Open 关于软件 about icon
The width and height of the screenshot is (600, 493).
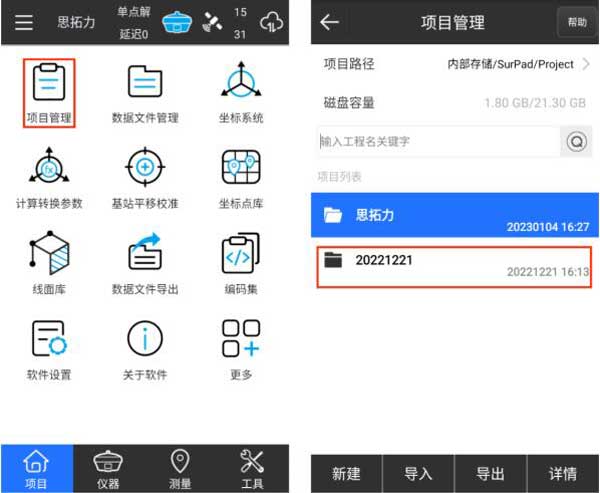145,338
